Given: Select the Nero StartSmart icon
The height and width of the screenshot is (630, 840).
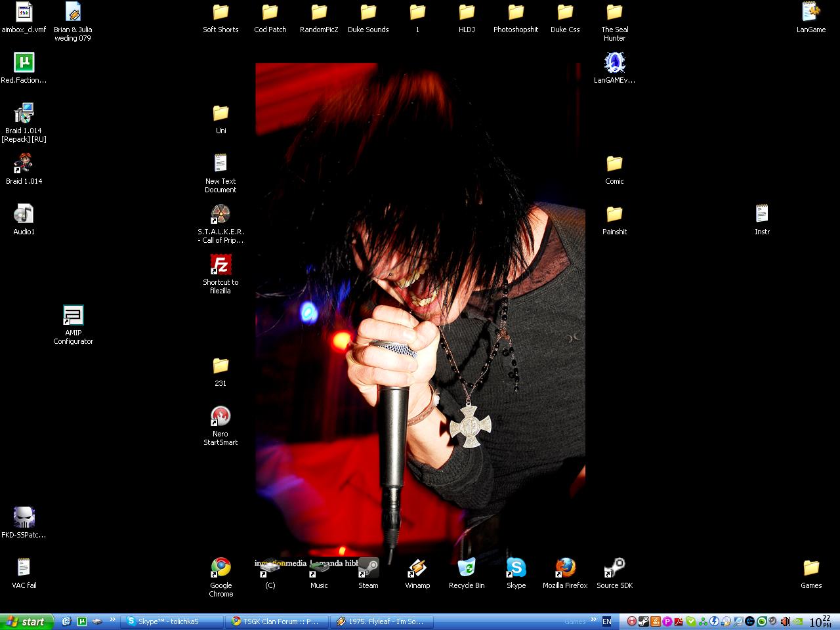Looking at the screenshot, I should coord(220,417).
